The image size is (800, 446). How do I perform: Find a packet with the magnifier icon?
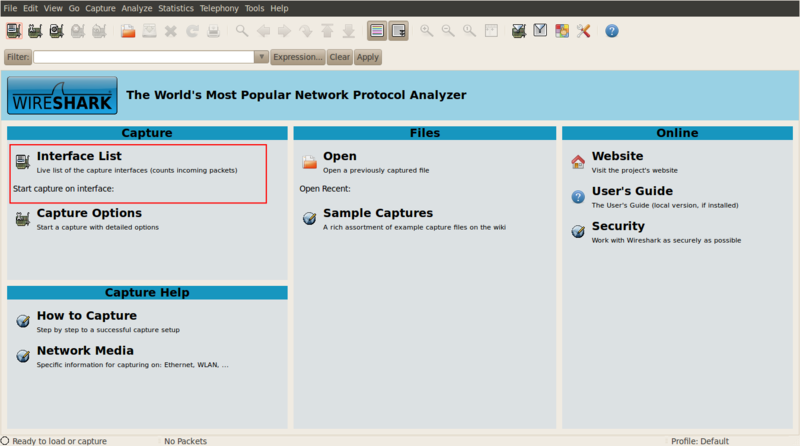(242, 31)
